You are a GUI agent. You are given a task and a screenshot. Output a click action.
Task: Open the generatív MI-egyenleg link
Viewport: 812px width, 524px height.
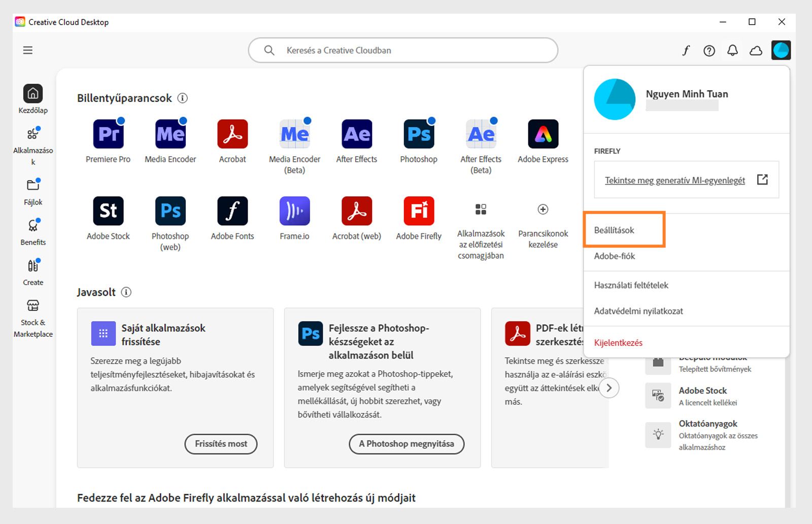point(674,180)
